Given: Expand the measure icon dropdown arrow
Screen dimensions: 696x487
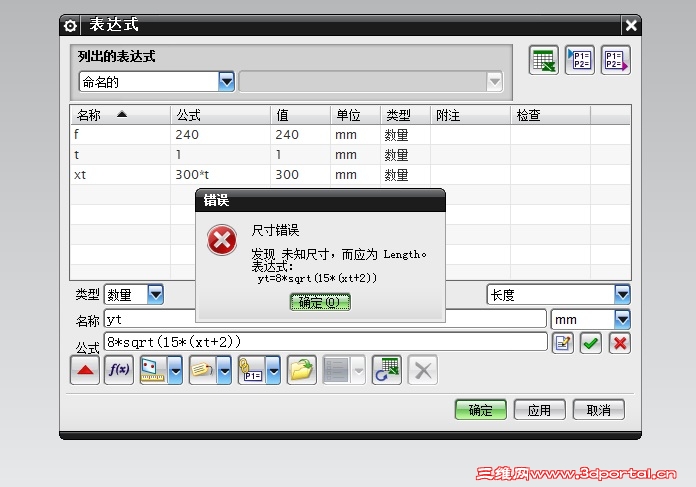Looking at the screenshot, I should [175, 370].
